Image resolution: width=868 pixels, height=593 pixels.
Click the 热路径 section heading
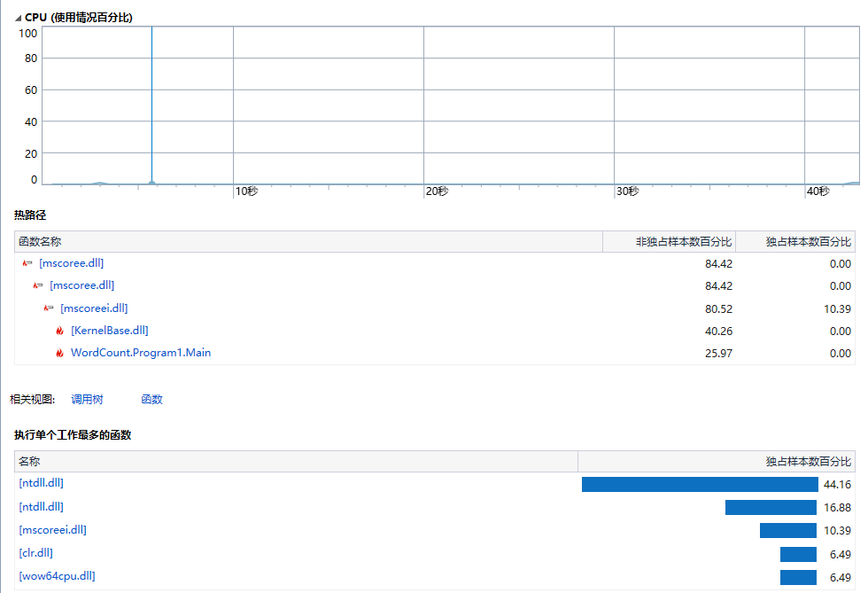[x=30, y=215]
